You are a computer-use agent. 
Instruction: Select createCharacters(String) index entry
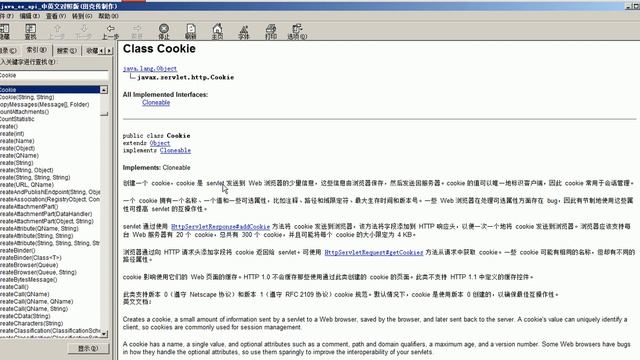coord(31,323)
